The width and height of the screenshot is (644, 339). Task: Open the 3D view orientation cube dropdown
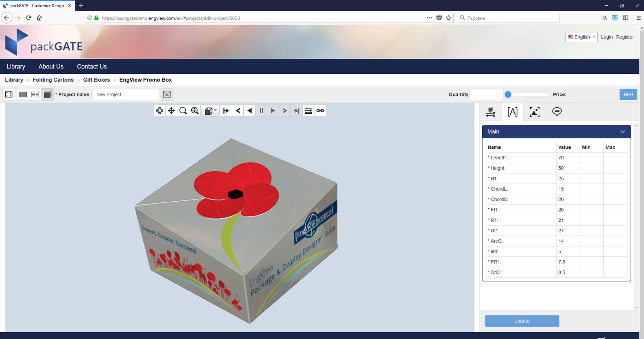pos(210,111)
